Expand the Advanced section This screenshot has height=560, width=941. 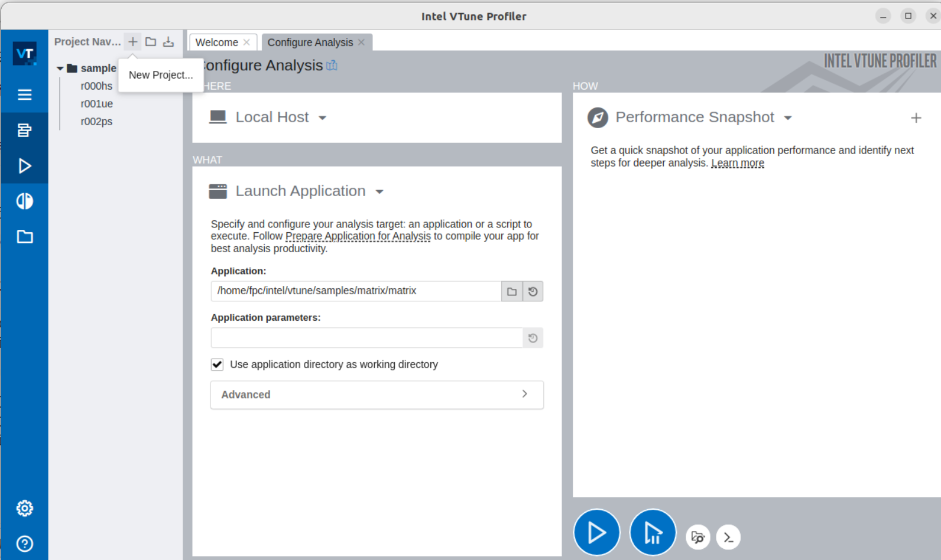click(x=377, y=395)
